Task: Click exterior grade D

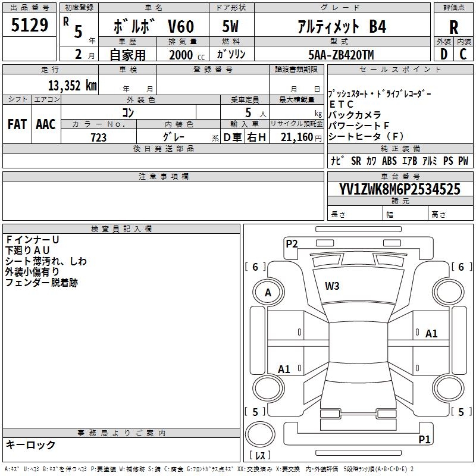Action: coord(444,54)
